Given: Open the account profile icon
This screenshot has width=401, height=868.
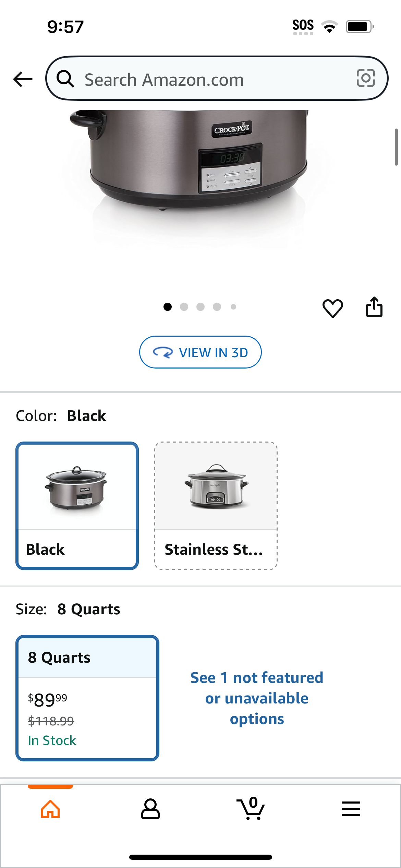Looking at the screenshot, I should [x=150, y=809].
